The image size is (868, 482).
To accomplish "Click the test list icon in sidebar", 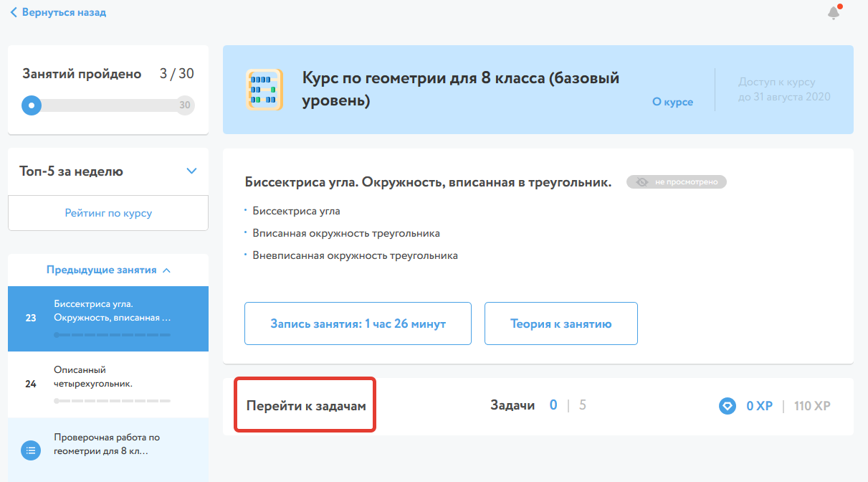I will 30,450.
